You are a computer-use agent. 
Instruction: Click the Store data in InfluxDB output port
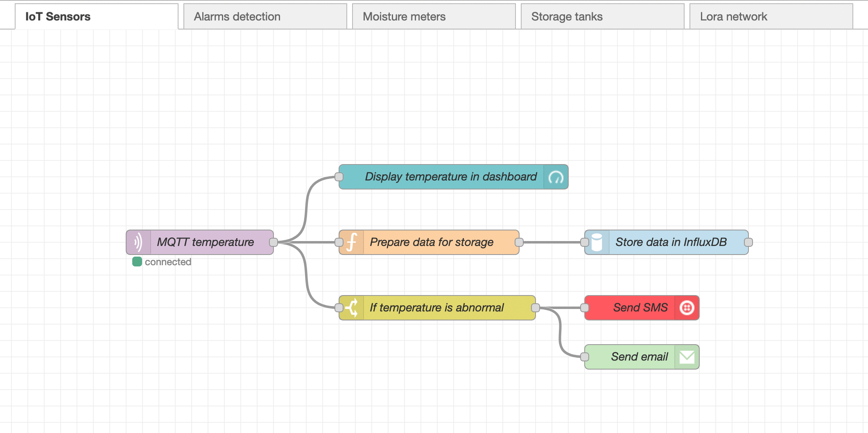(x=748, y=242)
